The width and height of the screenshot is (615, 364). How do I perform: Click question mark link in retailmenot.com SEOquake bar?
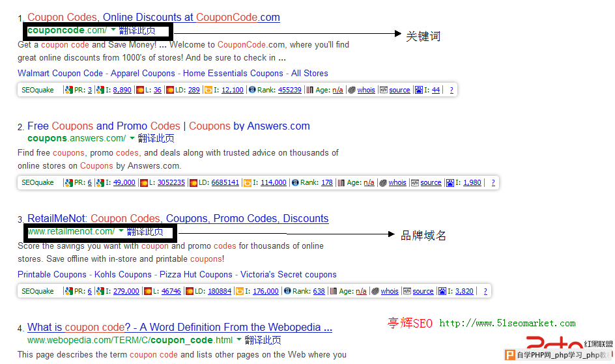[485, 292]
